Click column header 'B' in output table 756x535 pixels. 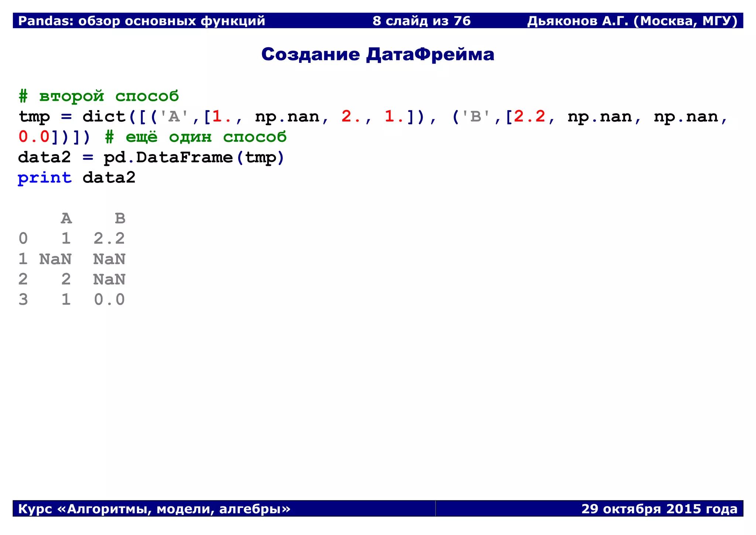(120, 218)
